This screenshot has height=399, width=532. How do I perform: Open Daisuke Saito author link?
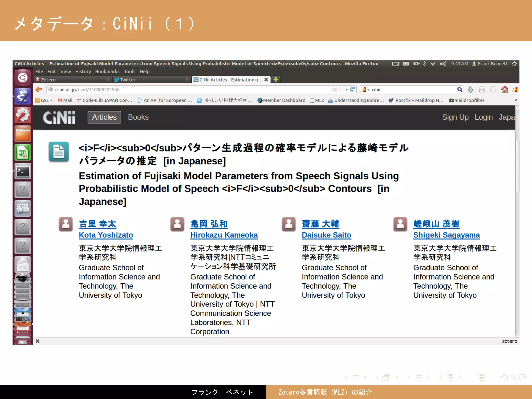tap(327, 235)
